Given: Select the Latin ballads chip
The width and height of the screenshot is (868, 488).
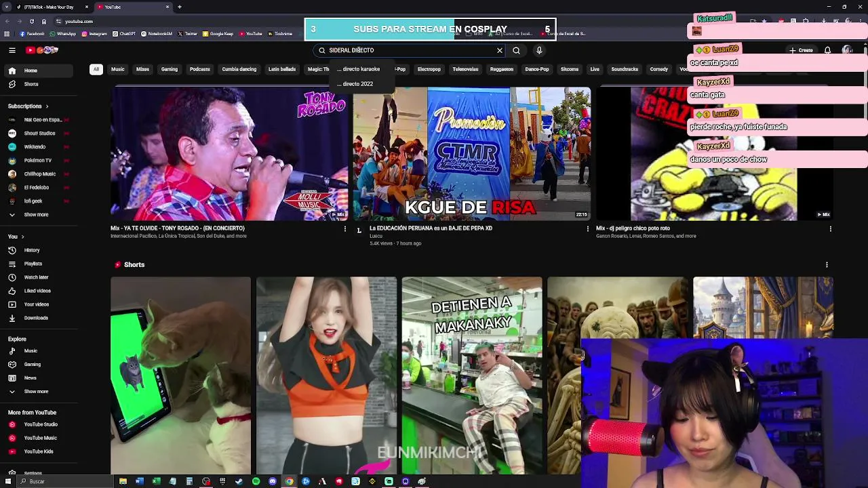Looking at the screenshot, I should (282, 69).
